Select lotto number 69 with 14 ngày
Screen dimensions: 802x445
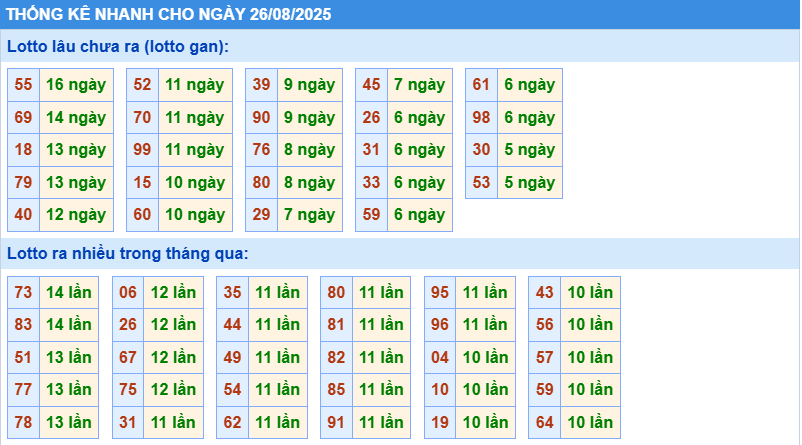23,117
